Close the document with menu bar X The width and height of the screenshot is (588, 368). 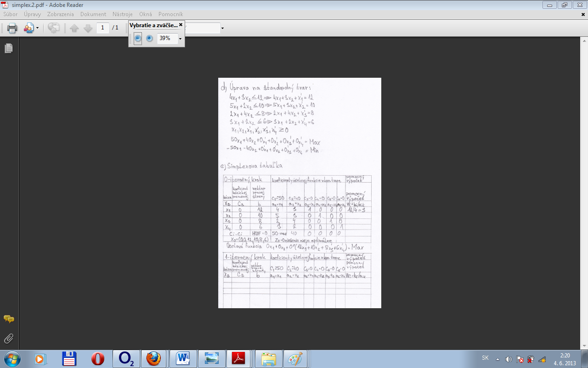[x=583, y=14]
